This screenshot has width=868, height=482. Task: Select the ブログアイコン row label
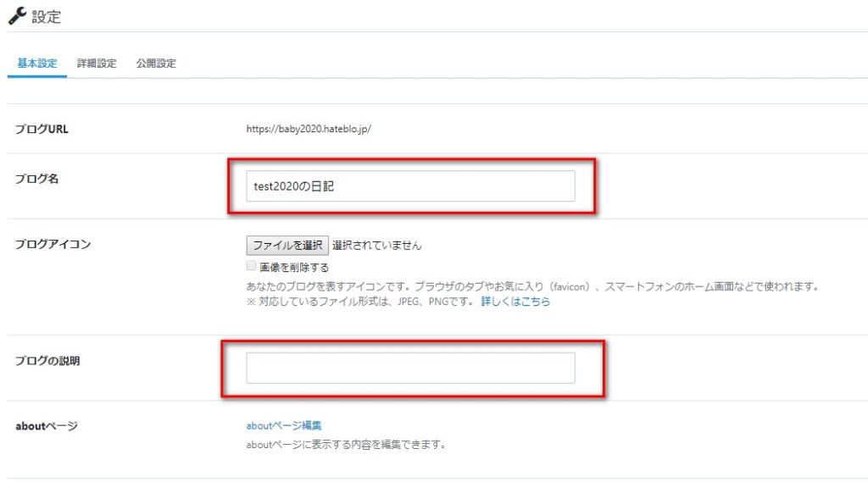[x=53, y=244]
